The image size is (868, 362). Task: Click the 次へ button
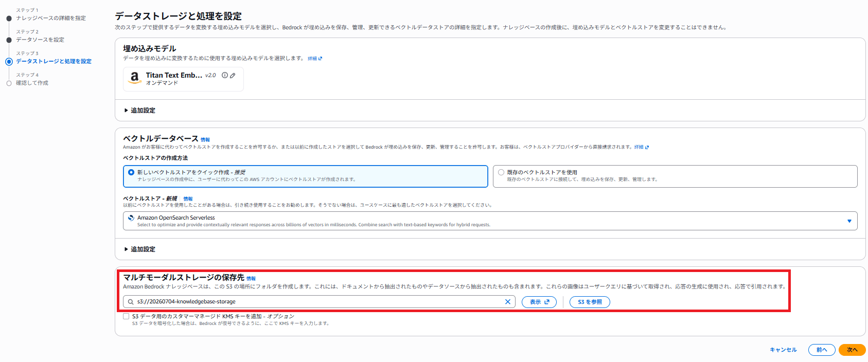coord(852,350)
